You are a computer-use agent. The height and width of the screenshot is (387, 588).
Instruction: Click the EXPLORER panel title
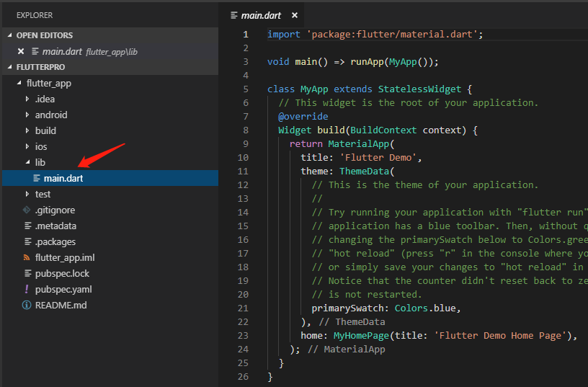(35, 15)
